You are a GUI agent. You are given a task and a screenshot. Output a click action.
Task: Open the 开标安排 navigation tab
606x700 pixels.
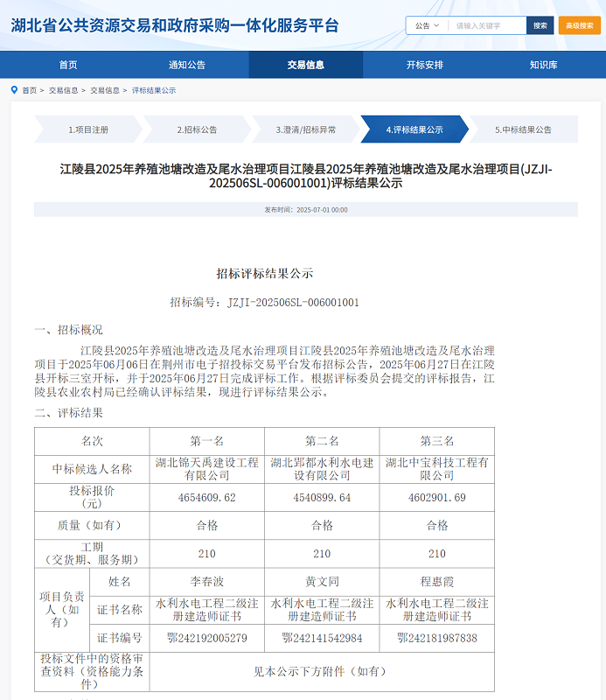coord(424,65)
